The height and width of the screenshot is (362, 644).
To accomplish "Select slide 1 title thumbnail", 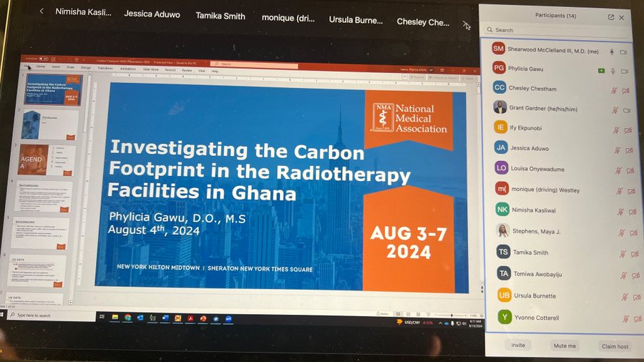I will click(54, 89).
